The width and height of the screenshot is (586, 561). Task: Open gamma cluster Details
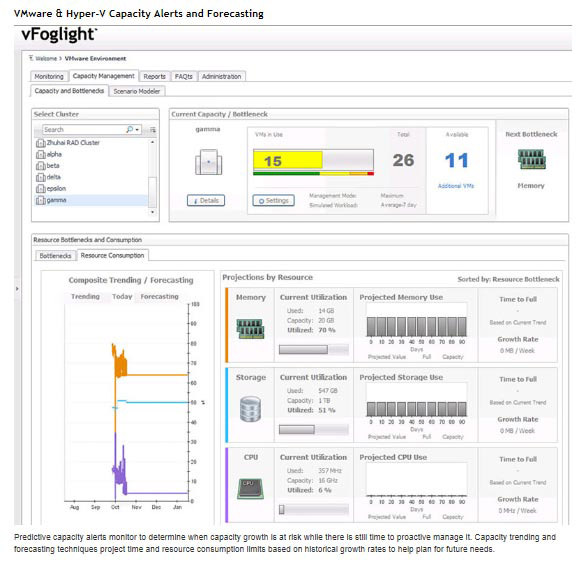pyautogui.click(x=206, y=201)
